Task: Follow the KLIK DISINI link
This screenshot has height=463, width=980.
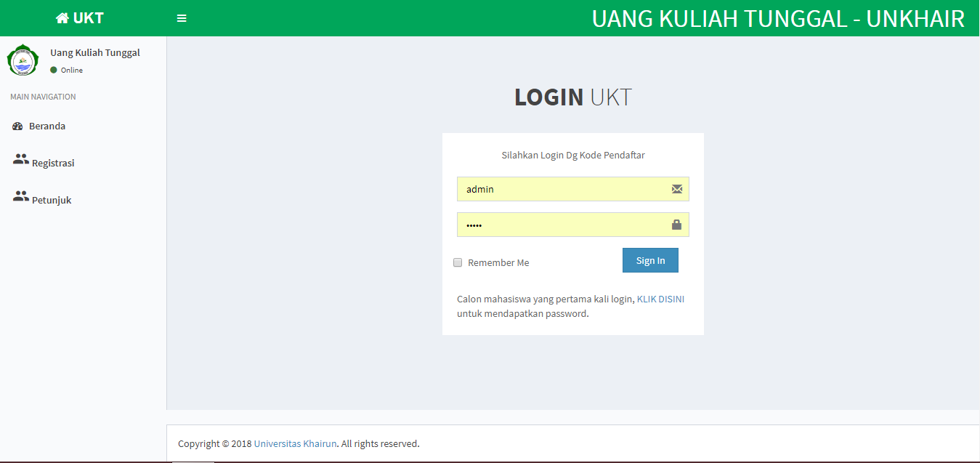Action: 660,299
